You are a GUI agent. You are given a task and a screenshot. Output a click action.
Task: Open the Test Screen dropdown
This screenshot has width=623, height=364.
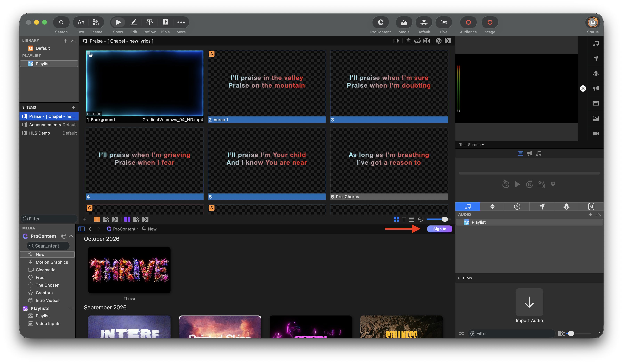point(471,145)
